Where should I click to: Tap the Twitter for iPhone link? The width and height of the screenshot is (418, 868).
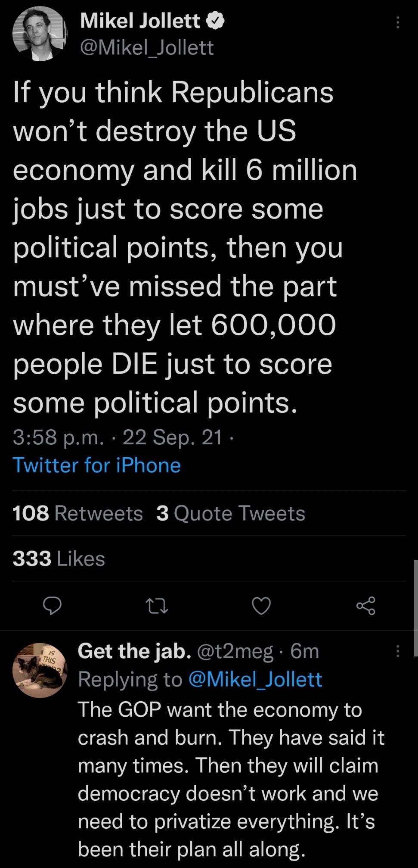pyautogui.click(x=97, y=465)
